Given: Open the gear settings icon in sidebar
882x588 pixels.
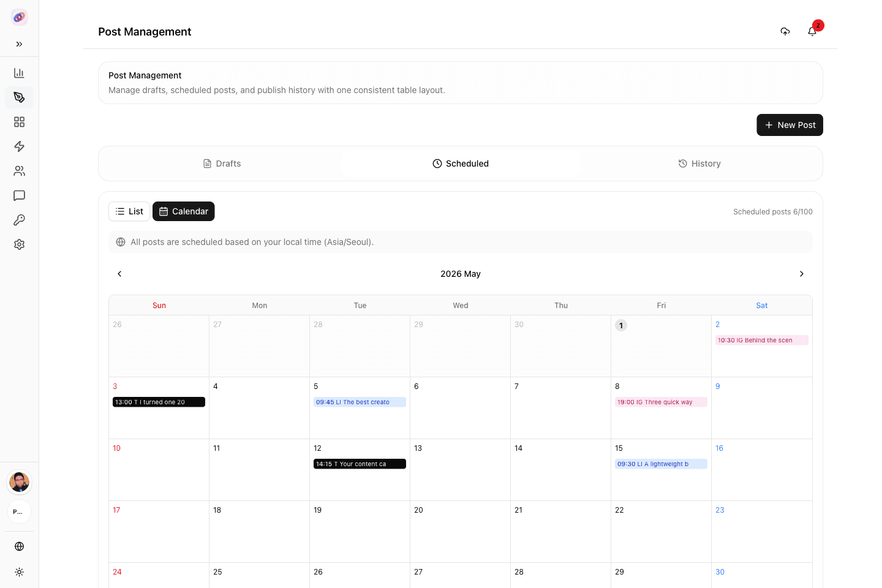Looking at the screenshot, I should [x=19, y=244].
